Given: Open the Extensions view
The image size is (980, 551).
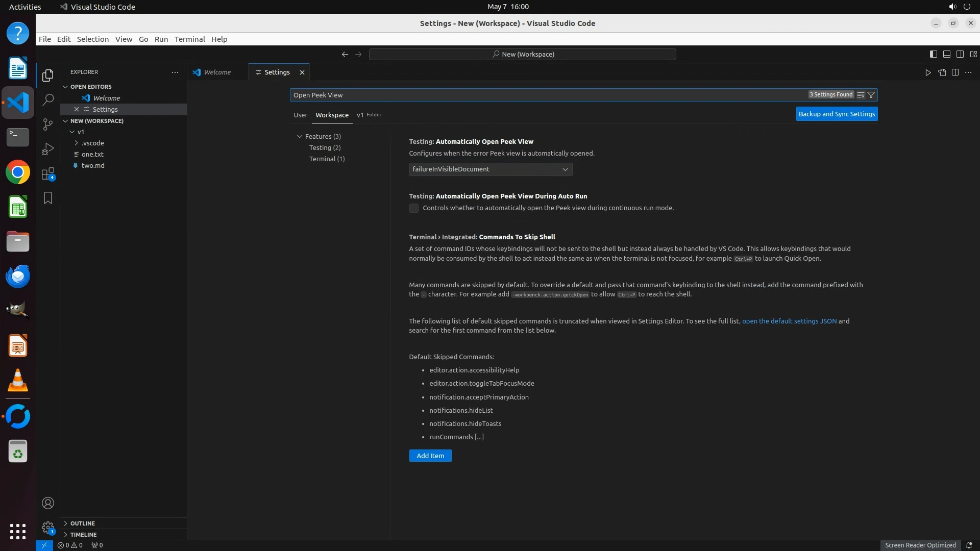Looking at the screenshot, I should [48, 174].
